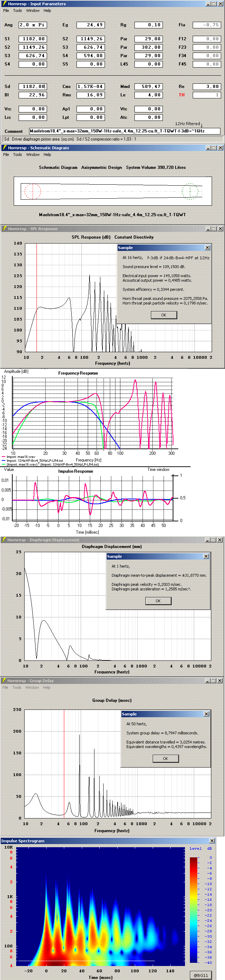Select the Mmd field showing 509,47
The height and width of the screenshot is (980, 225).
point(148,87)
